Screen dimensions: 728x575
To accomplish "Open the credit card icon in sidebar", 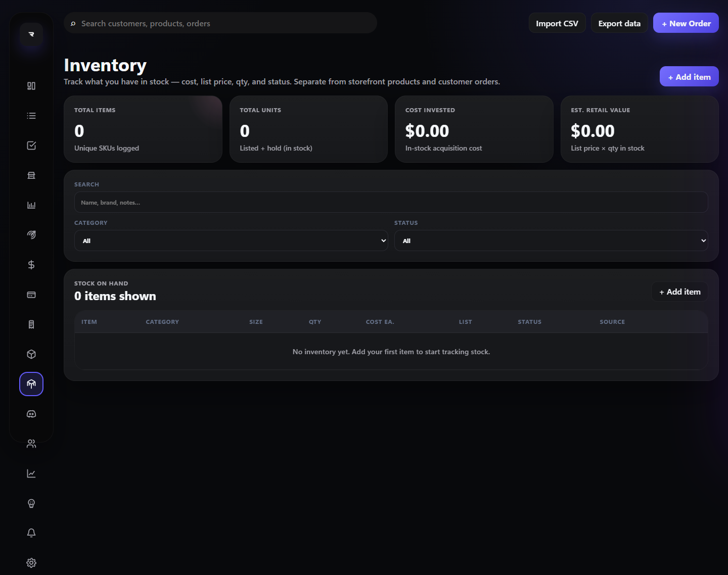I will (x=31, y=295).
